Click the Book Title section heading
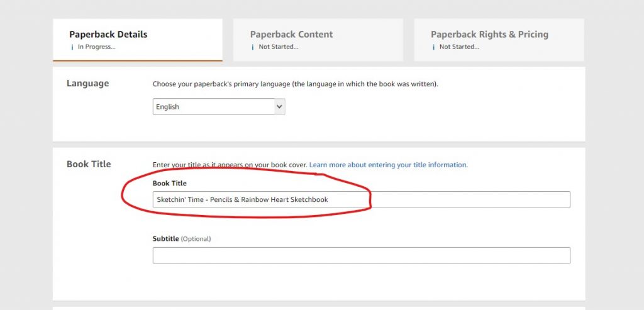The width and height of the screenshot is (644, 310). [x=89, y=164]
